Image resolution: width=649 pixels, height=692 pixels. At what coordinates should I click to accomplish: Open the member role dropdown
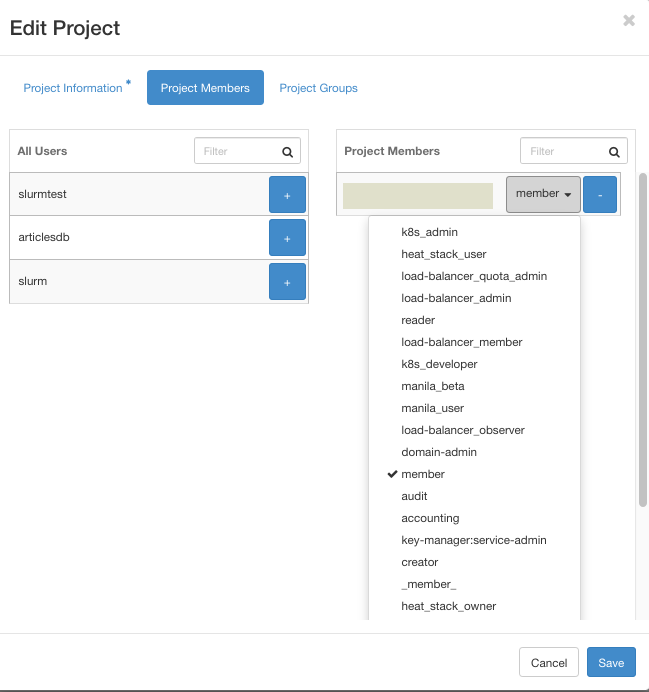543,194
